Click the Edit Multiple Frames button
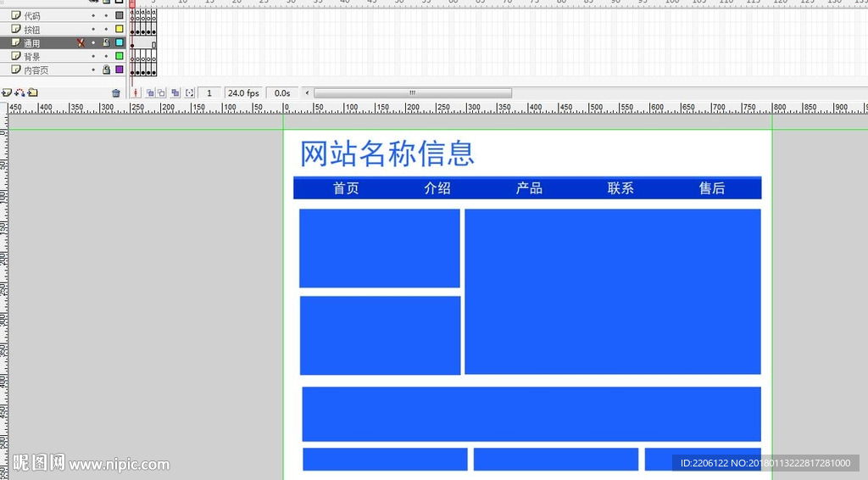Viewport: 868px width, 480px height. tap(175, 93)
